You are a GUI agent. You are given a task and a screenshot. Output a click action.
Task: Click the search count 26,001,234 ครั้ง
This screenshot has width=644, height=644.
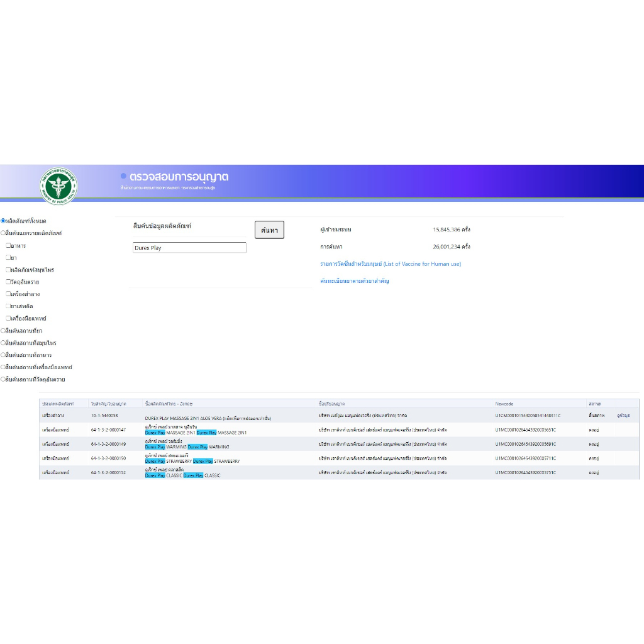point(452,247)
